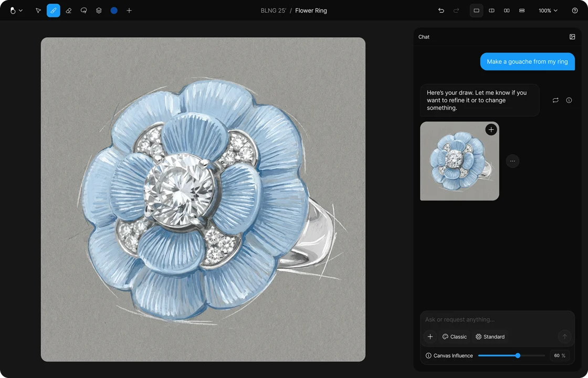The width and height of the screenshot is (588, 378).
Task: Open more options for generated image
Action: click(x=512, y=161)
